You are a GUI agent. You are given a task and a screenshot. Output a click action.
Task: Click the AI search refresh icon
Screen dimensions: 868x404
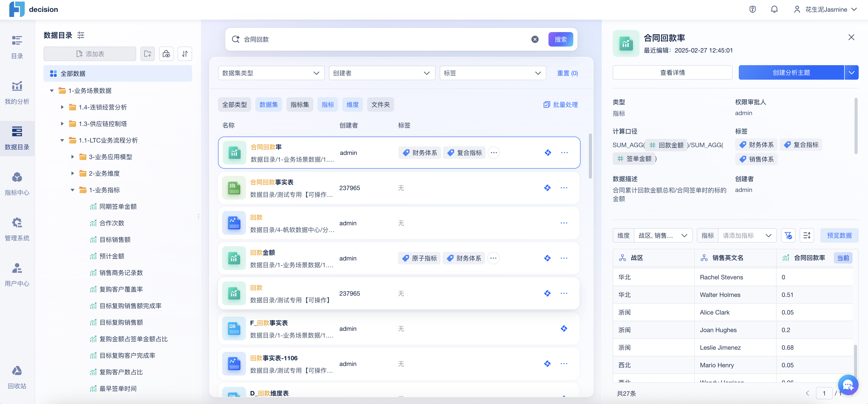click(x=236, y=39)
